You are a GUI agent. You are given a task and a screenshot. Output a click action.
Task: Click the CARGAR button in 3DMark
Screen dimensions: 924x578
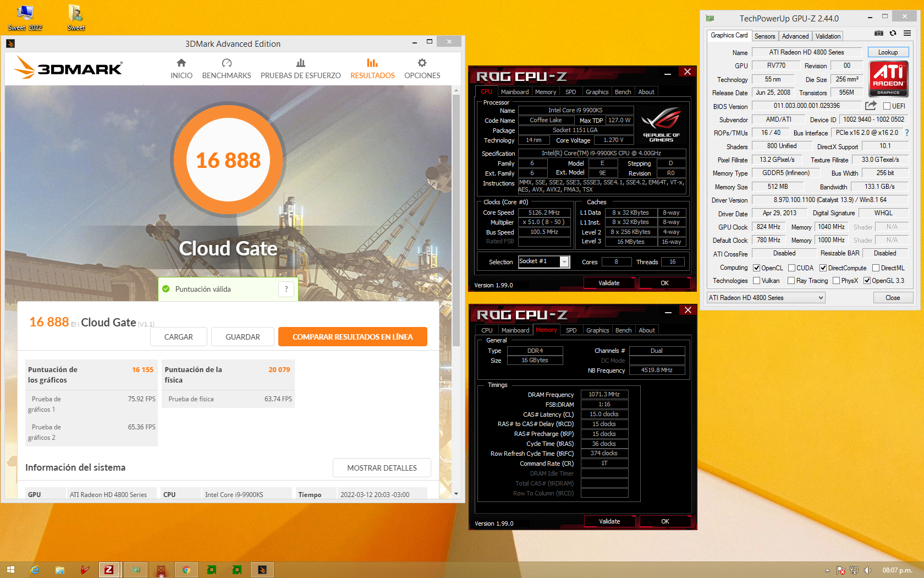178,337
